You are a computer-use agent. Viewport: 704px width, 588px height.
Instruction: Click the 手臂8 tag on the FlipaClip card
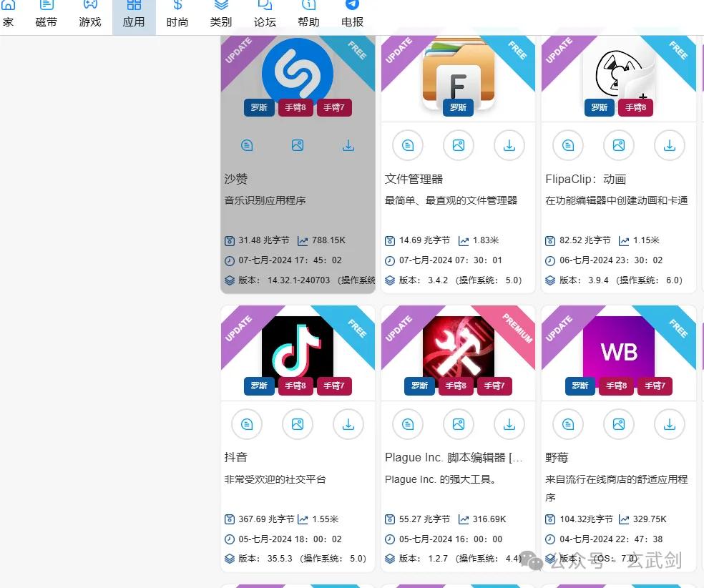636,107
